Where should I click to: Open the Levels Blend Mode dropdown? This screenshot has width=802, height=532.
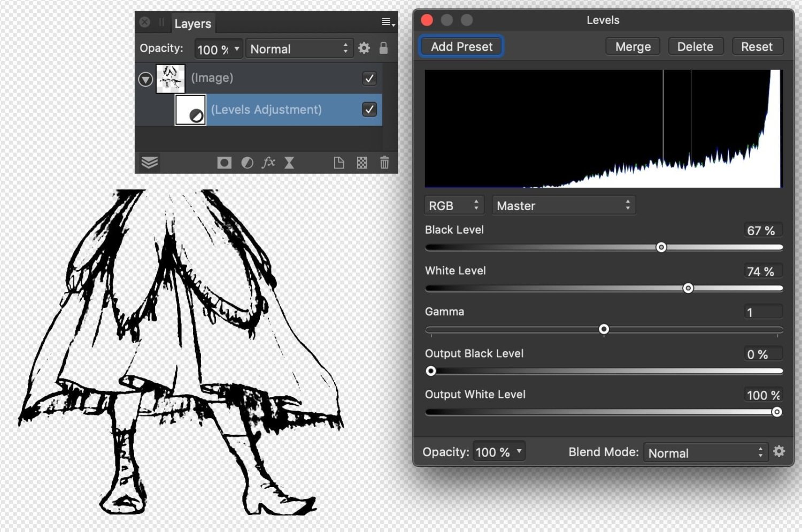coord(705,452)
